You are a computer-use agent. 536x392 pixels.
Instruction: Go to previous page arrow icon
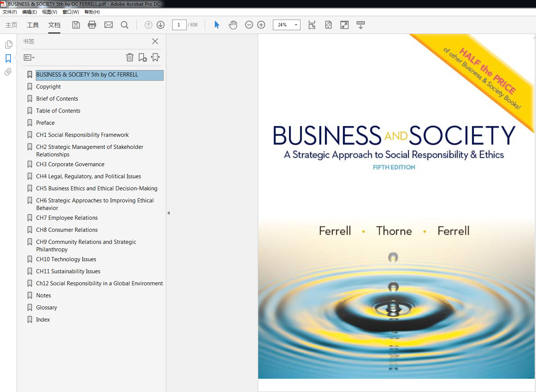(x=149, y=25)
